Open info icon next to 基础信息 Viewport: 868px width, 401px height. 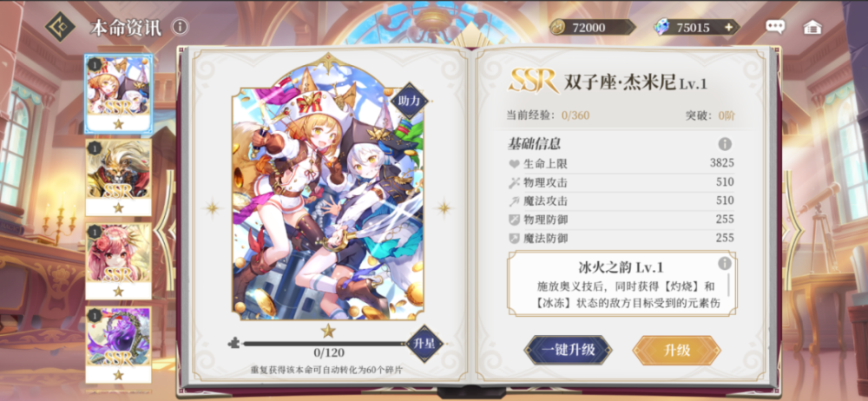pyautogui.click(x=725, y=144)
